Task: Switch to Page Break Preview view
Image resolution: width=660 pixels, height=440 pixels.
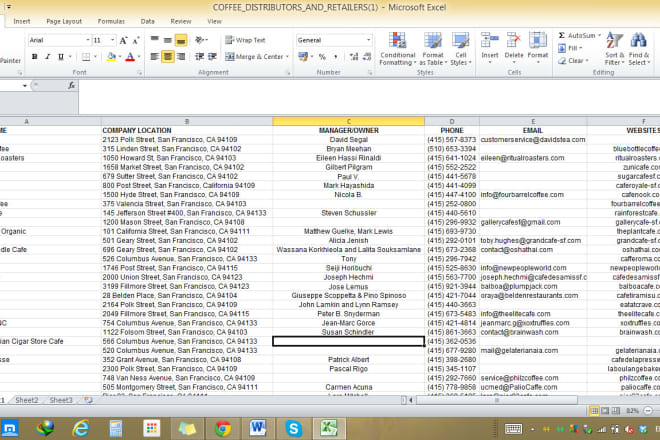Action: [x=616, y=411]
